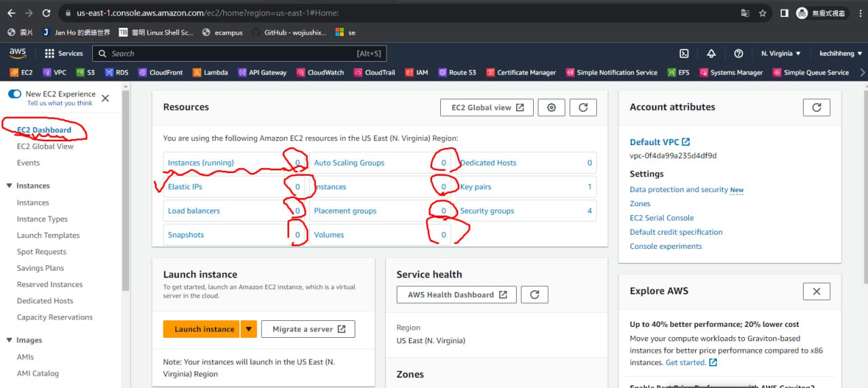Viewport: 868px width, 388px height.
Task: Go to Instance Types in the sidebar
Action: coord(42,219)
